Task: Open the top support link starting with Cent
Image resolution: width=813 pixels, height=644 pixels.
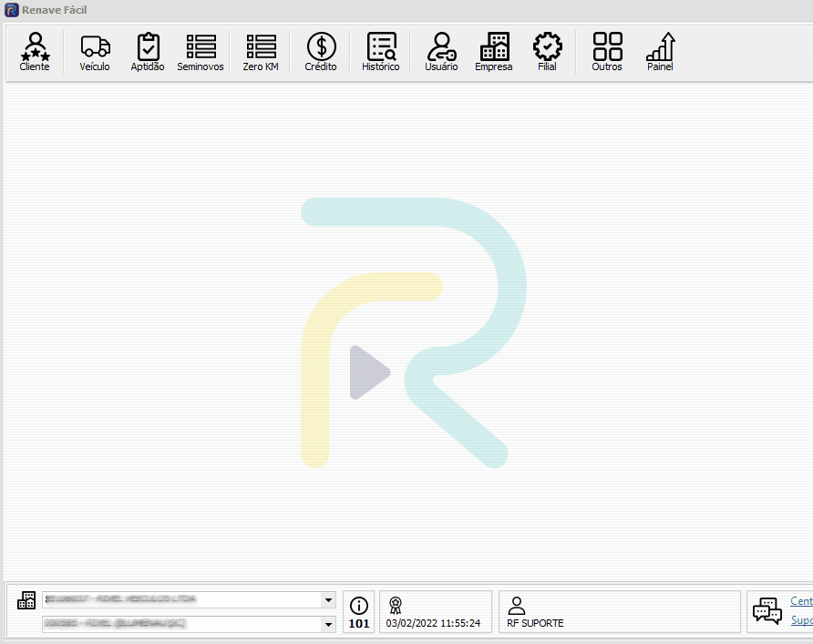Action: tap(801, 601)
